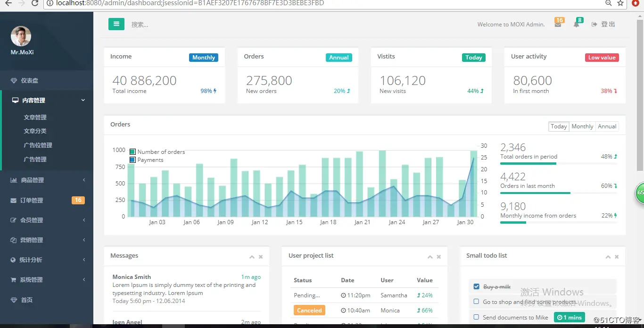
Task: Close the Messages panel with the X icon
Action: click(261, 257)
